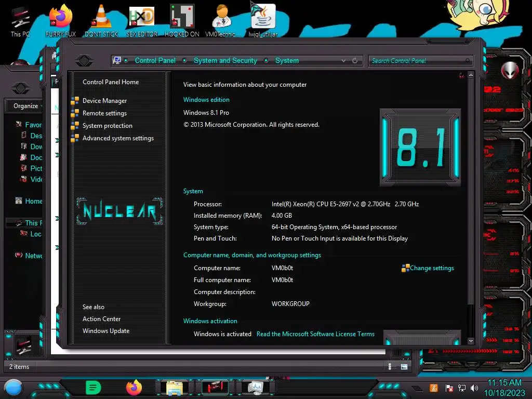Screen dimensions: 532x399
Task: Open the address bar history dropdown
Action: [x=344, y=61]
